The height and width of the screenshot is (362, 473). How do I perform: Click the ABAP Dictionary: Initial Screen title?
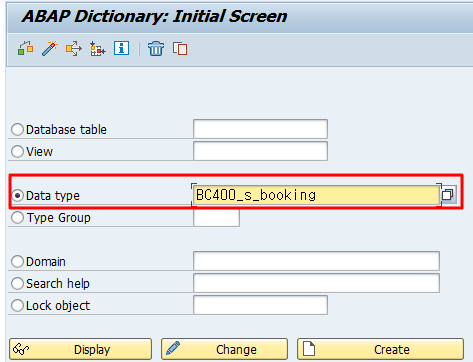click(154, 16)
